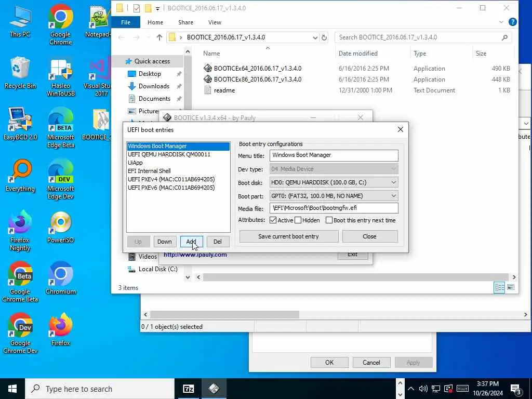The image size is (532, 399).
Task: Go up one folder level in Explorer
Action: (159, 37)
